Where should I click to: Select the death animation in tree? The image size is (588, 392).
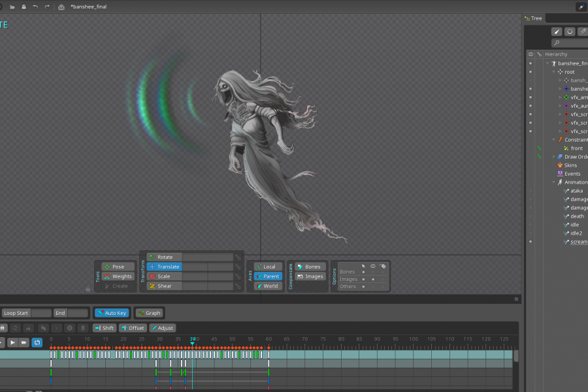pos(577,216)
